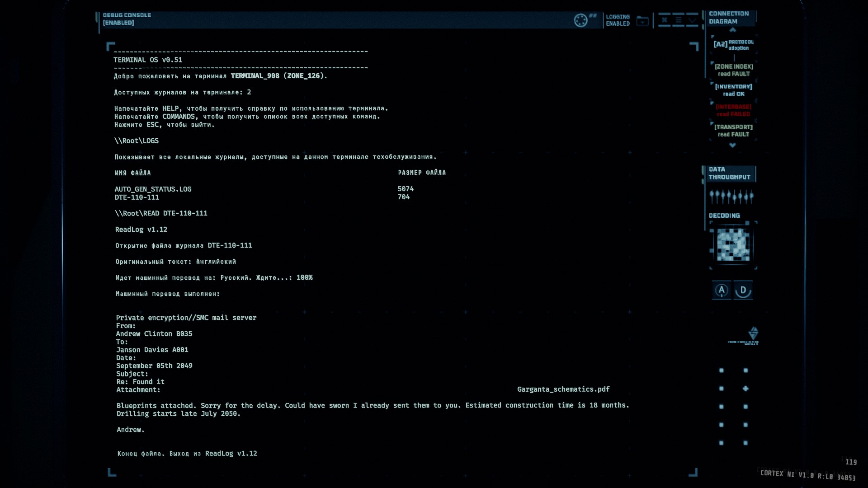The height and width of the screenshot is (488, 868).
Task: Click the AUTO_GEN_STATUS.LOG file name
Action: pos(153,189)
